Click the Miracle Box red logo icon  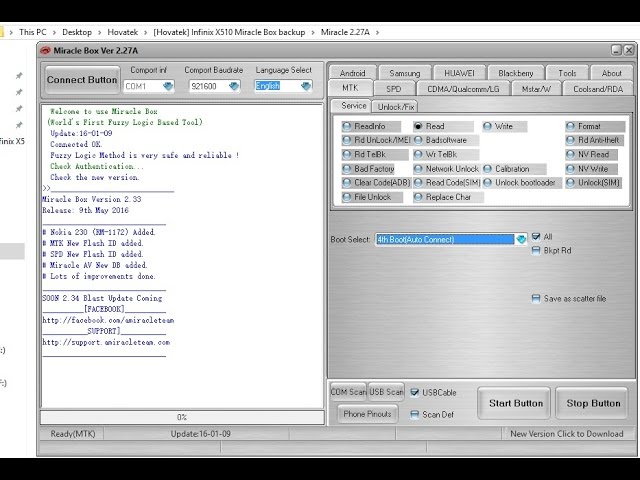(45, 51)
